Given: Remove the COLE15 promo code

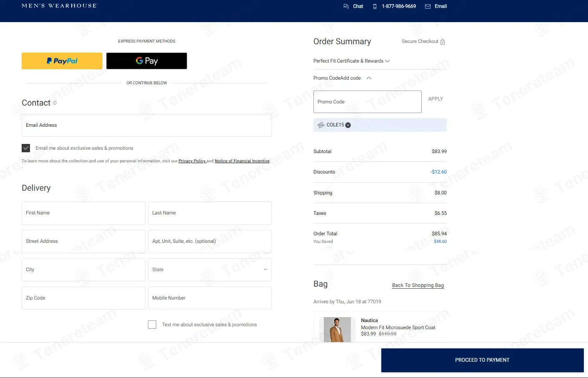Looking at the screenshot, I should click(x=348, y=125).
